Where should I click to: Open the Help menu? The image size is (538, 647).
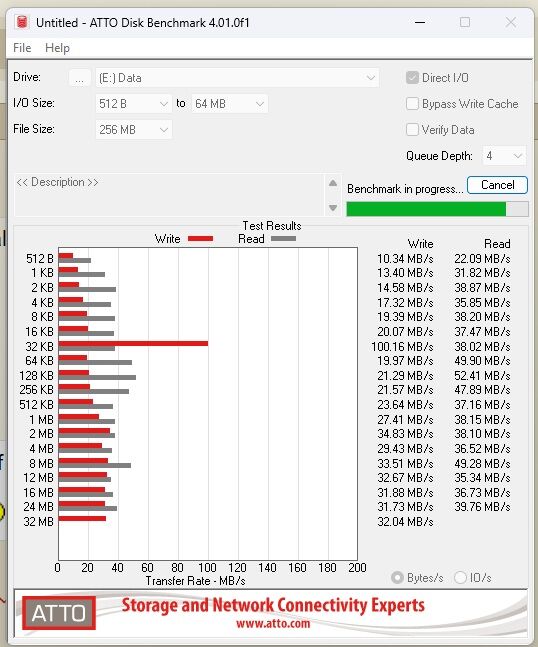pos(57,48)
